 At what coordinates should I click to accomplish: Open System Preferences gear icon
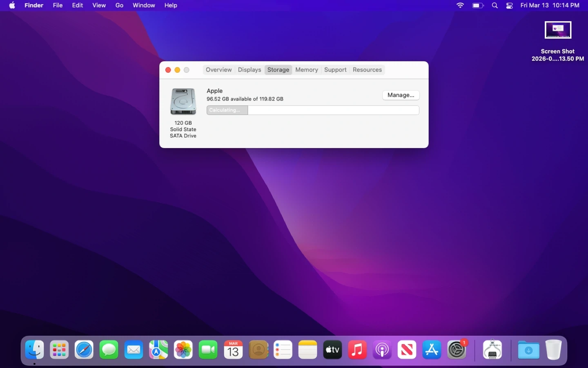[x=457, y=350]
